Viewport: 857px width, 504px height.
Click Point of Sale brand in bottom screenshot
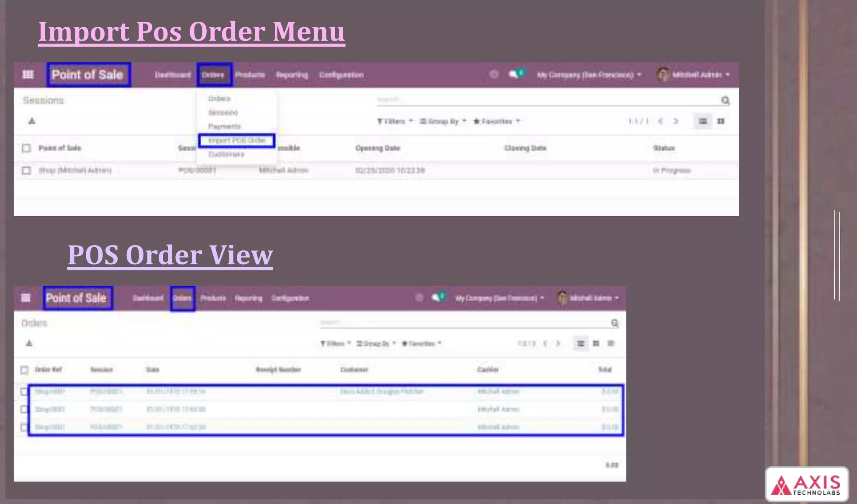(x=77, y=298)
